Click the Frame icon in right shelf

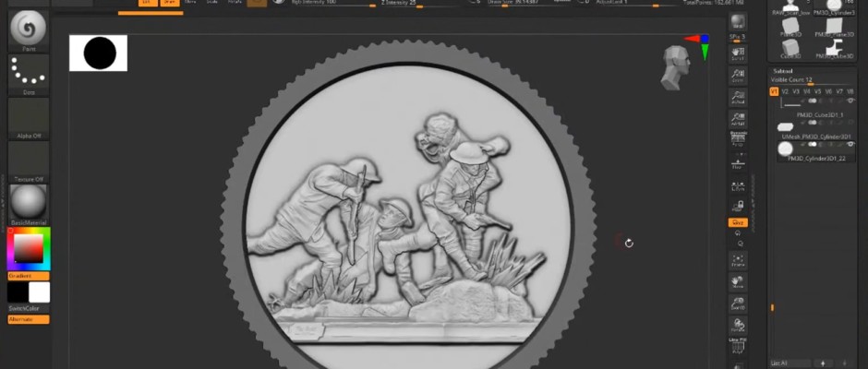point(737,262)
